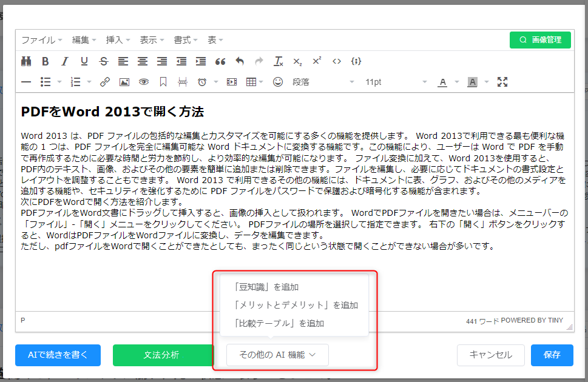Open find and replace binoculars icon

point(26,61)
